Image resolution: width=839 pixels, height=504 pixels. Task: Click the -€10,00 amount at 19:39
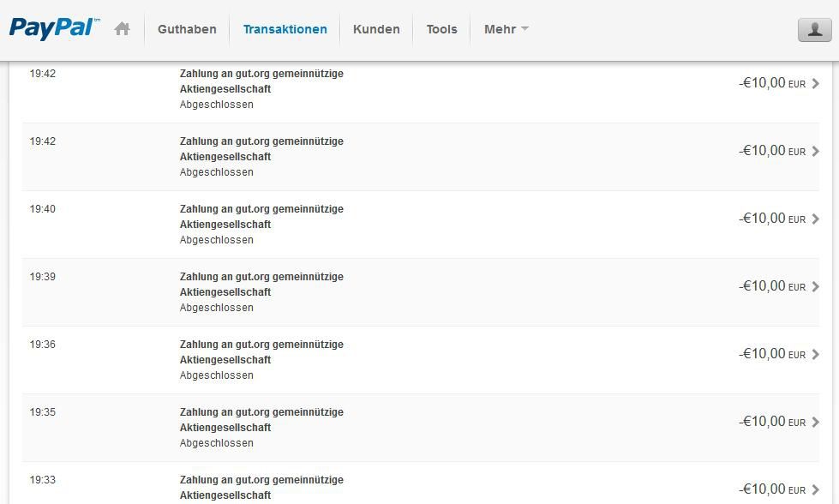click(x=772, y=286)
